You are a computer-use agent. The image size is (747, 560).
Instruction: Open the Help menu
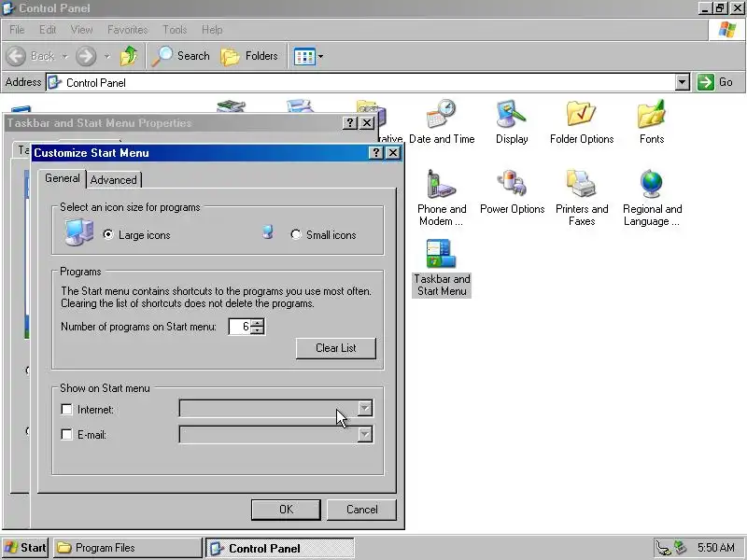pos(212,30)
